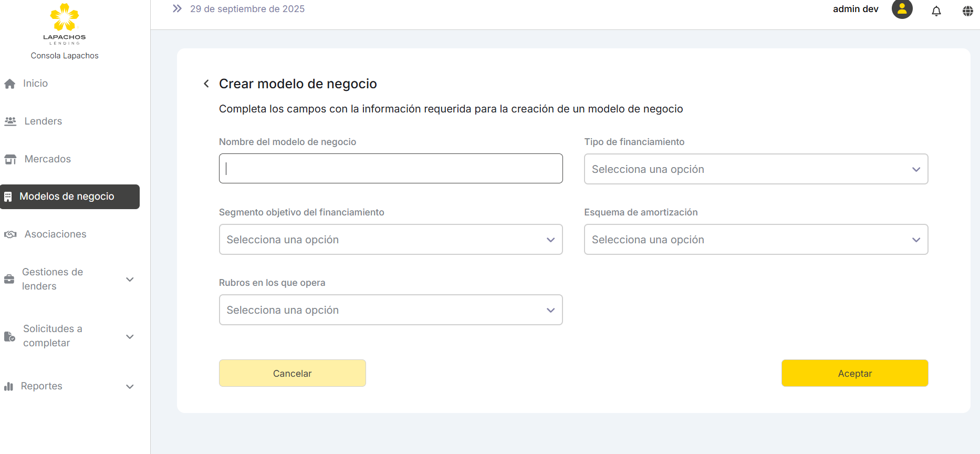Open the notifications bell

point(936,11)
